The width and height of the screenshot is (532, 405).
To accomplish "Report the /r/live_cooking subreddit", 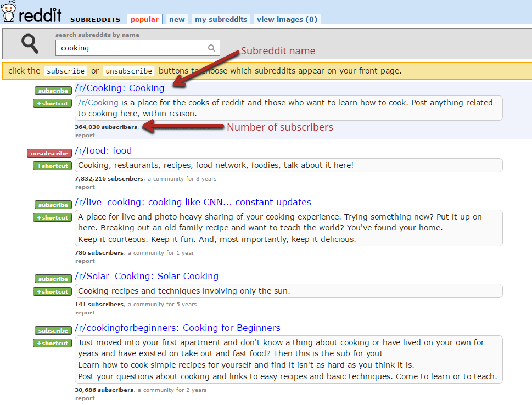I will tap(85, 261).
